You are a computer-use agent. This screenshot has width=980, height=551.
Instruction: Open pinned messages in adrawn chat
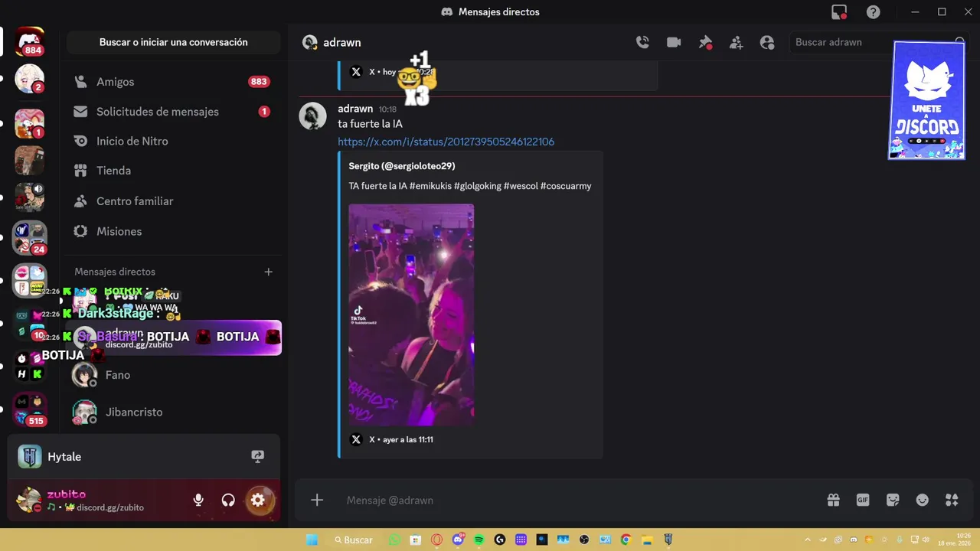point(705,43)
